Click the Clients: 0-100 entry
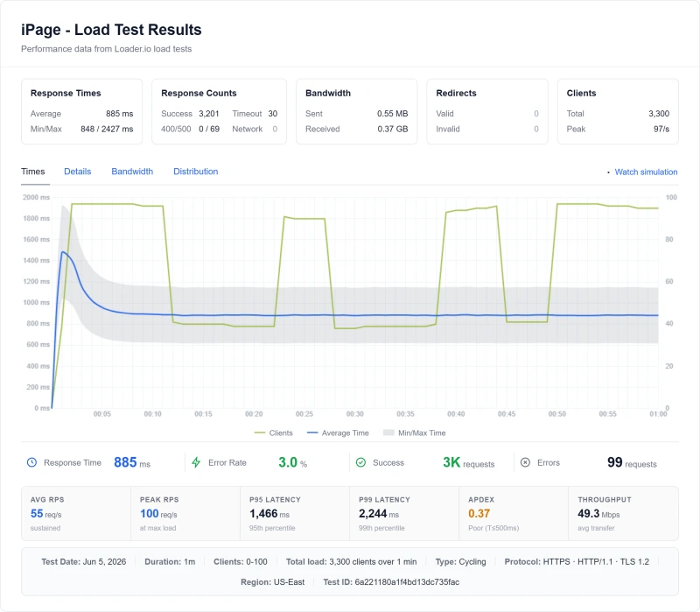This screenshot has width=700, height=612. point(240,561)
